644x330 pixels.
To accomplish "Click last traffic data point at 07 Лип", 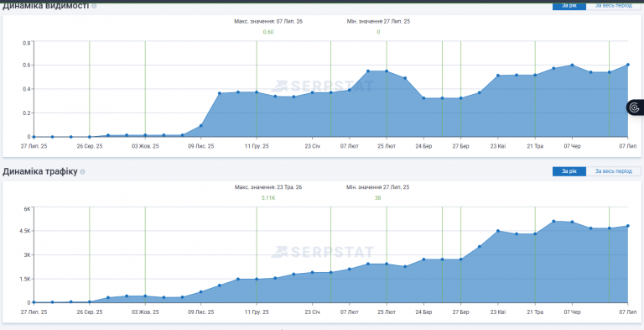I will [627, 226].
